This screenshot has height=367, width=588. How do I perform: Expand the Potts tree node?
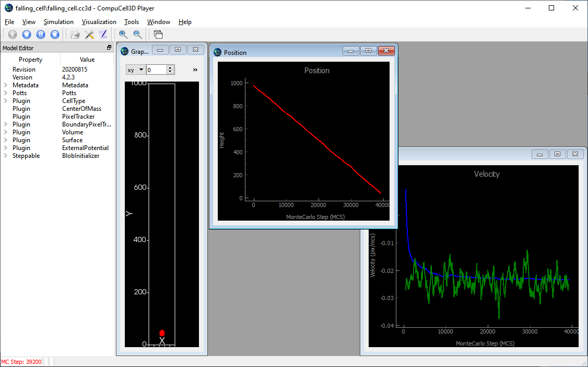5,93
